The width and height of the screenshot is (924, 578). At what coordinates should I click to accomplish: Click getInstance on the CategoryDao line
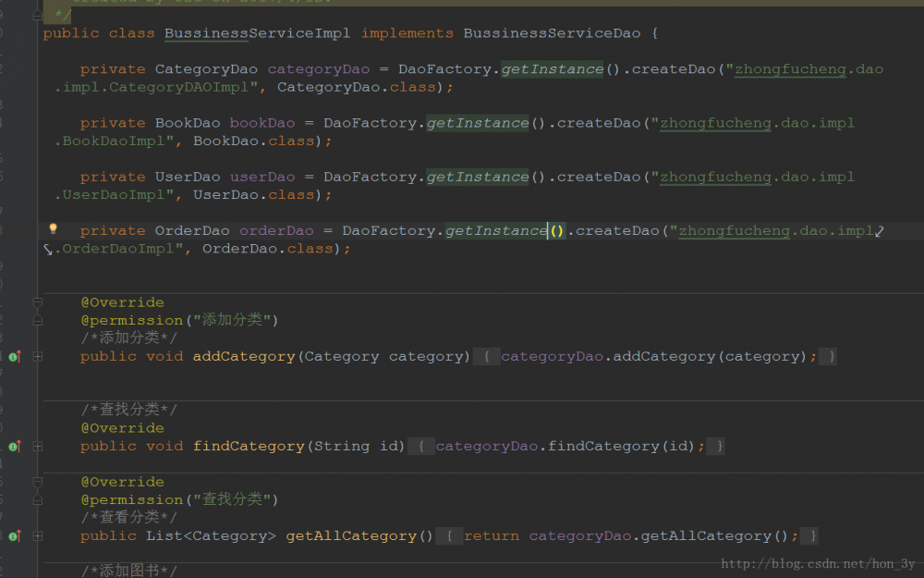[x=553, y=69]
